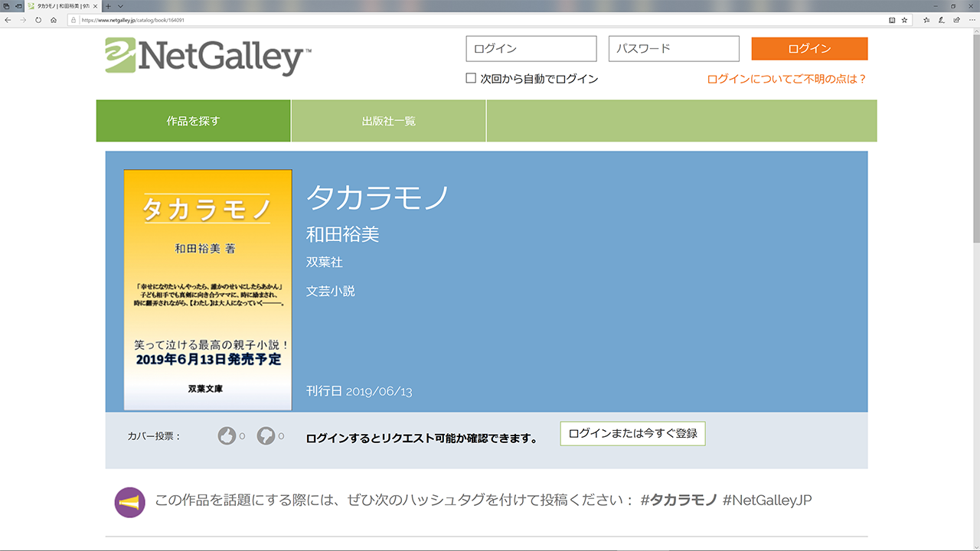
Task: Click ログインまたは今すぐ登録 button
Action: (x=632, y=433)
